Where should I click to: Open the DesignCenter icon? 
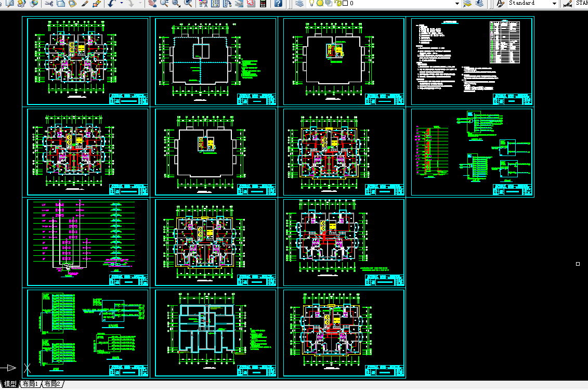point(215,3)
